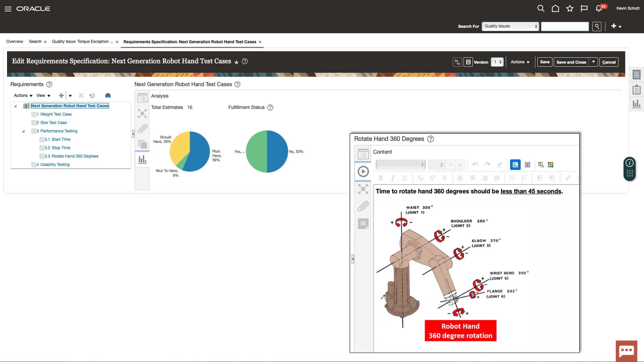Collapse the Performance Testing tree node
644x362 pixels.
point(23,131)
